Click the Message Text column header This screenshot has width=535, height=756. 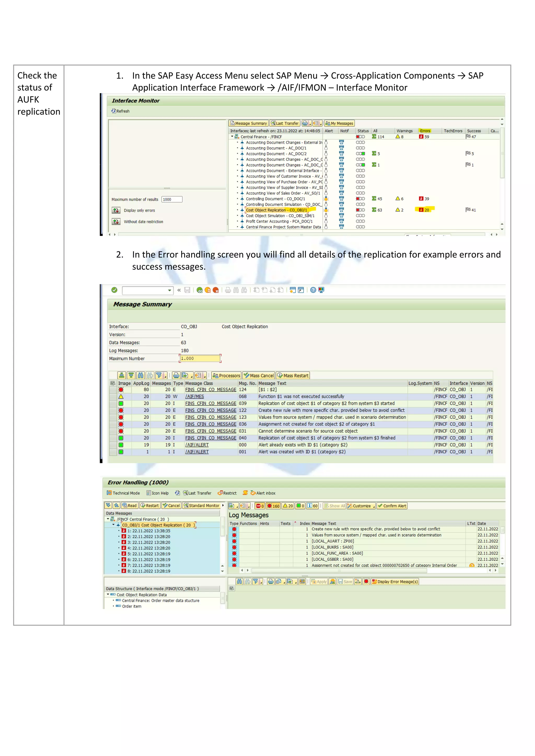pos(272,383)
